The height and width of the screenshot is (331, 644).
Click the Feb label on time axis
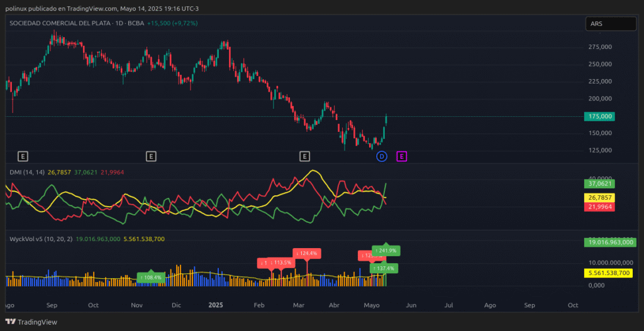point(258,305)
